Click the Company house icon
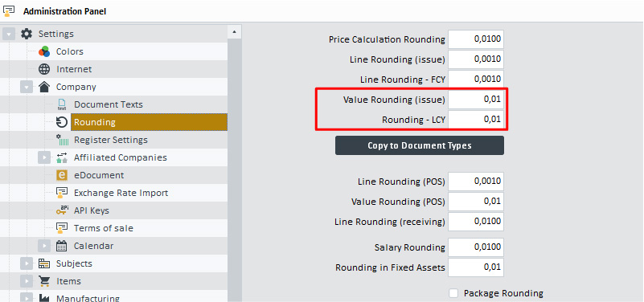 pos(44,87)
